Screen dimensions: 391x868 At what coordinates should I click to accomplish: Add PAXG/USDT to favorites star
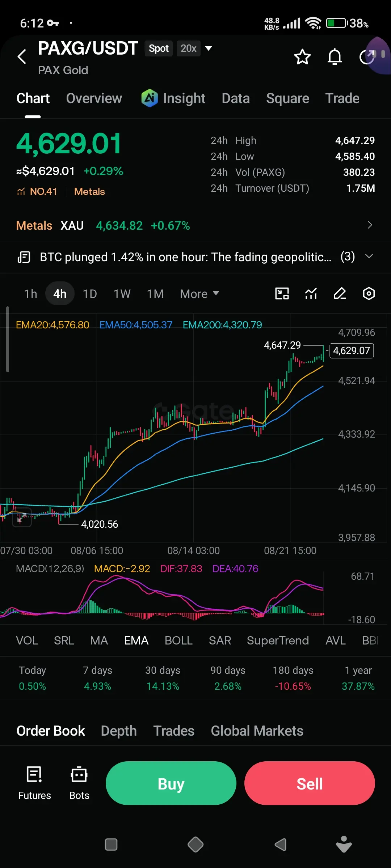coord(302,57)
